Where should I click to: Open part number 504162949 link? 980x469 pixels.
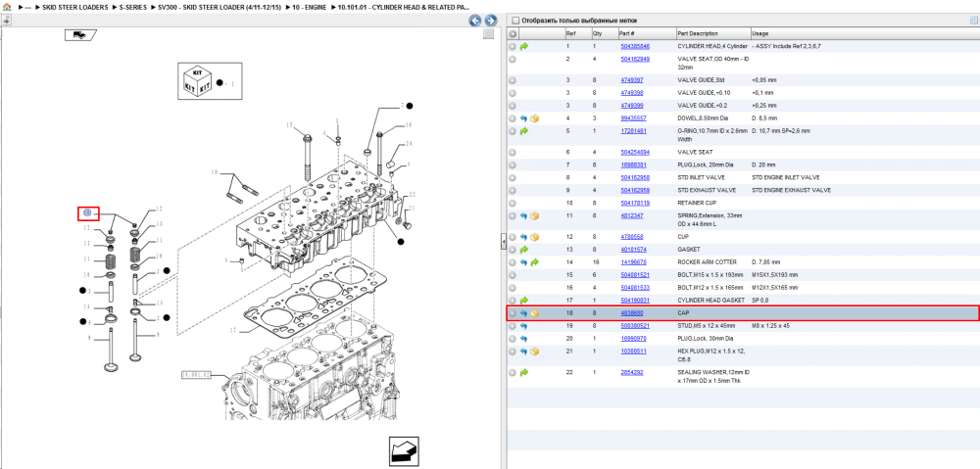tap(634, 60)
